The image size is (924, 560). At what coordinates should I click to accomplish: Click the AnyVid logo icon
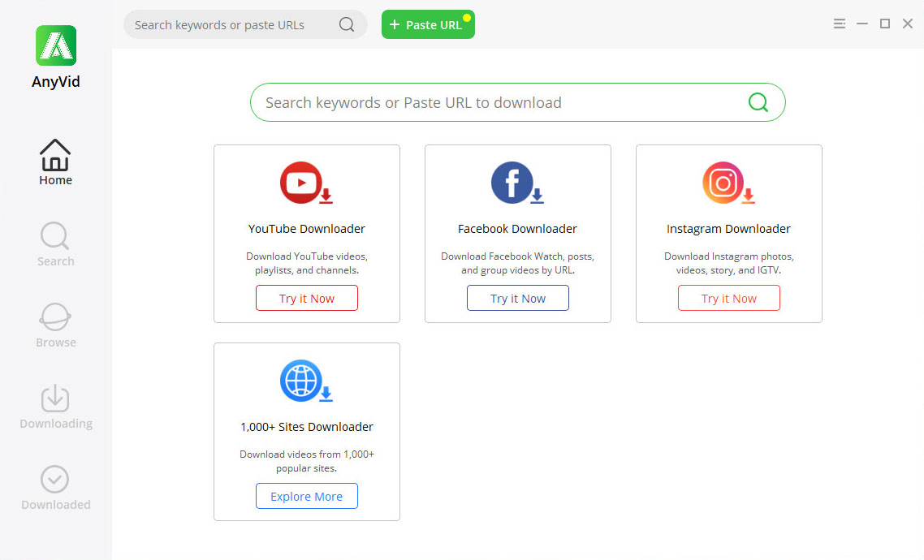click(55, 45)
